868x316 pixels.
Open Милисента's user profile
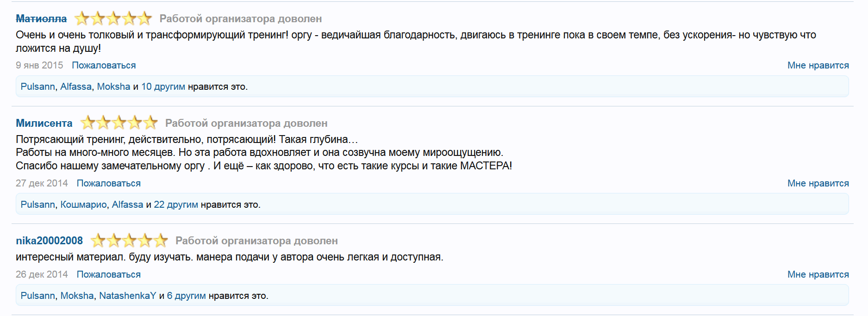(x=44, y=123)
